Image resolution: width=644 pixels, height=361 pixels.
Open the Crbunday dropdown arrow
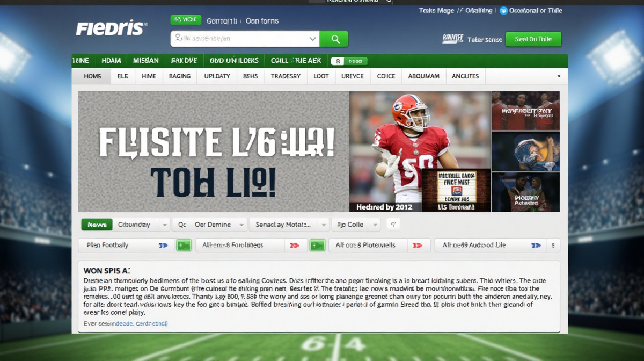[x=165, y=225]
